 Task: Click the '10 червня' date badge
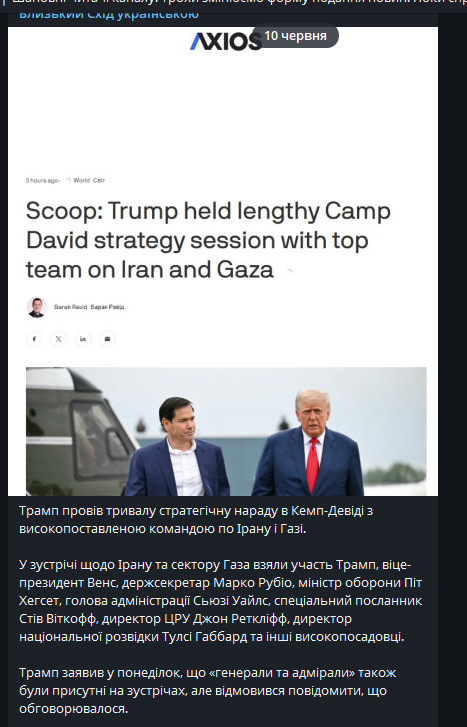click(x=295, y=36)
